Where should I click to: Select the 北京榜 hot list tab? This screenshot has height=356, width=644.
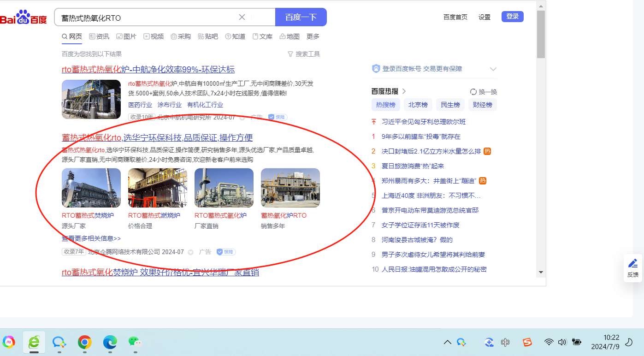point(418,105)
